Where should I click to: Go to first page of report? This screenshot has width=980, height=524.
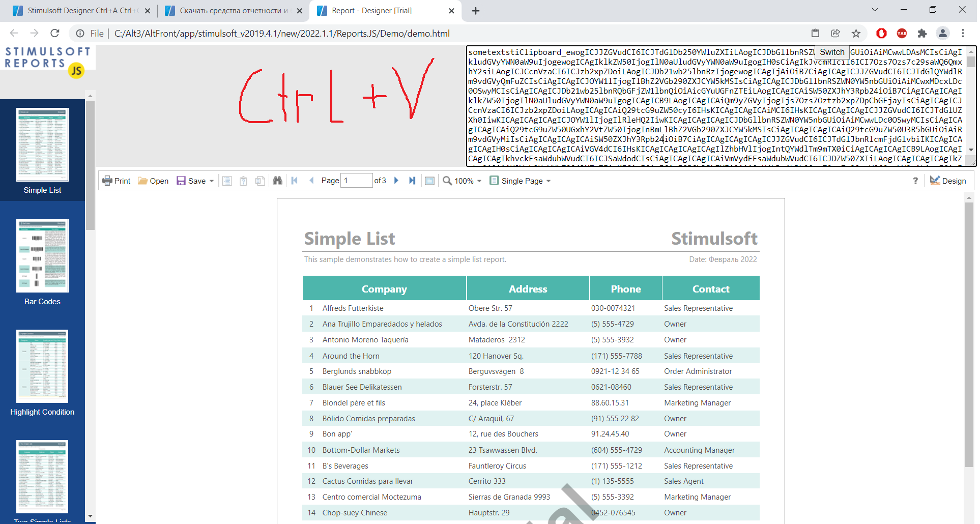(x=295, y=181)
